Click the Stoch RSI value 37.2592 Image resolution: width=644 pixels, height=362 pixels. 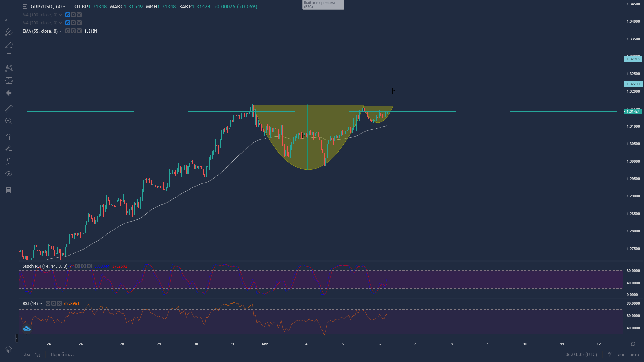pyautogui.click(x=120, y=266)
